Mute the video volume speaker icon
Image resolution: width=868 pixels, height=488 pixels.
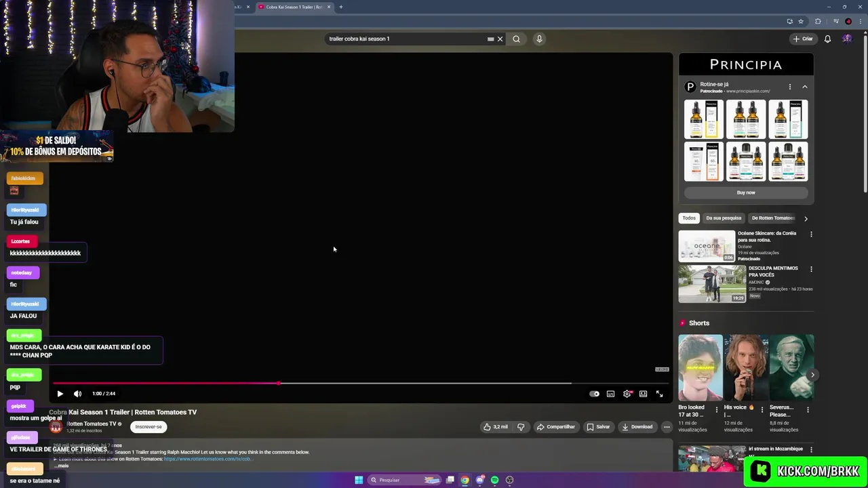click(77, 394)
